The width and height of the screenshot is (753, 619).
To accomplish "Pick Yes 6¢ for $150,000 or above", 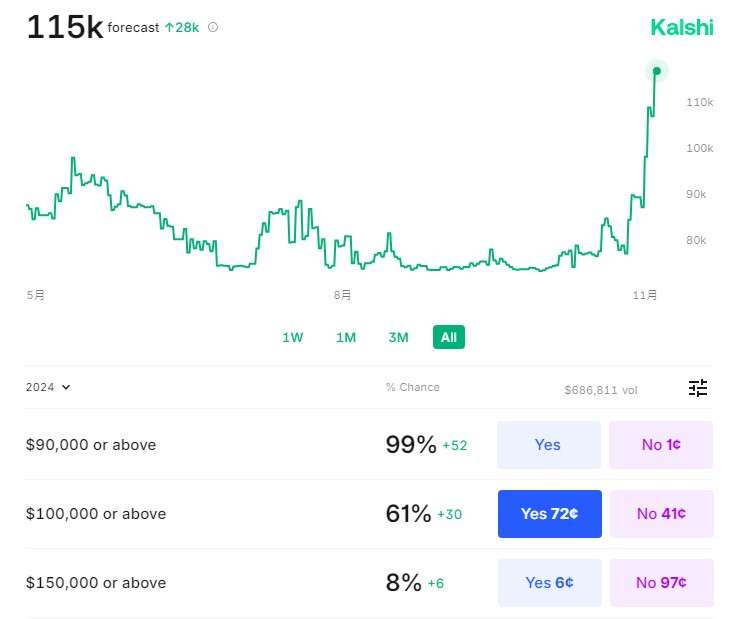I will pos(549,583).
